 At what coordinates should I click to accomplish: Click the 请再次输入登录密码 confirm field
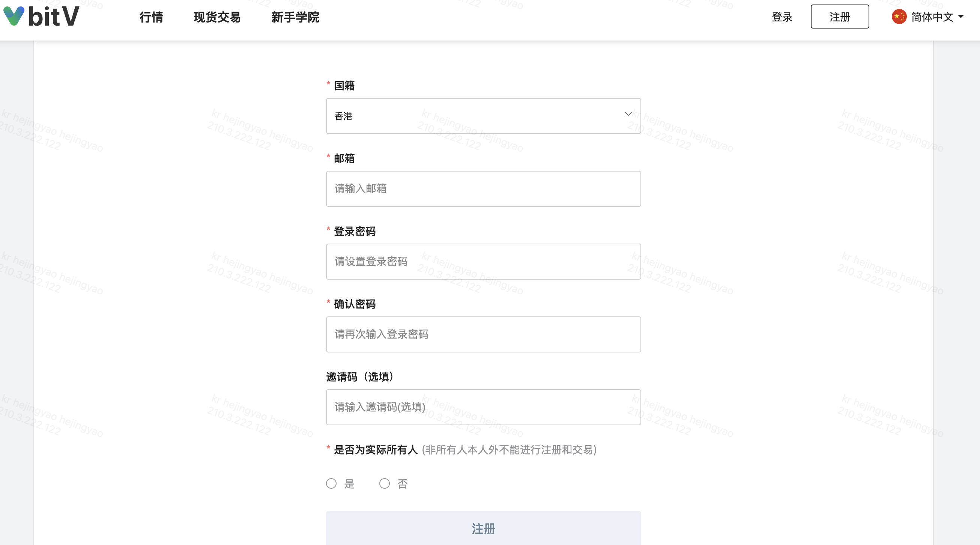483,334
